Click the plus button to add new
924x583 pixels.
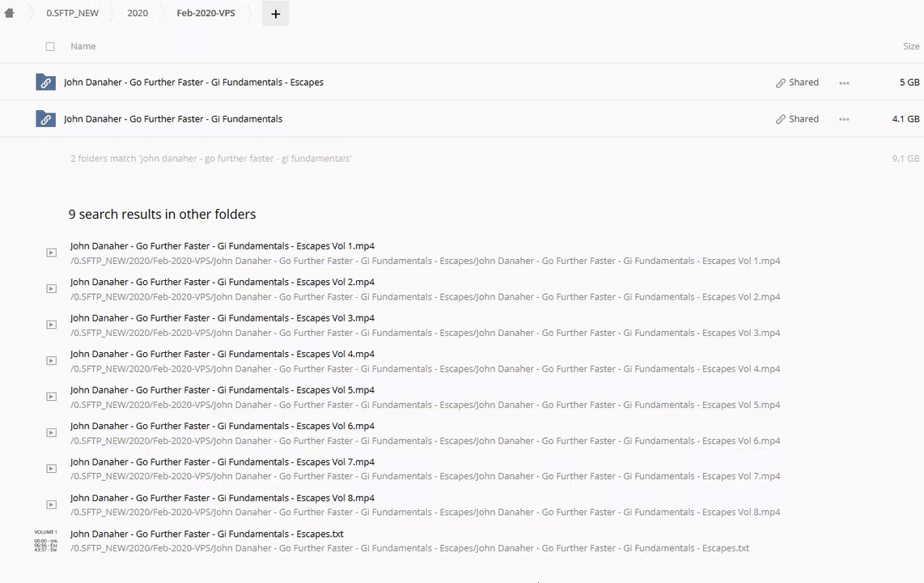point(275,14)
